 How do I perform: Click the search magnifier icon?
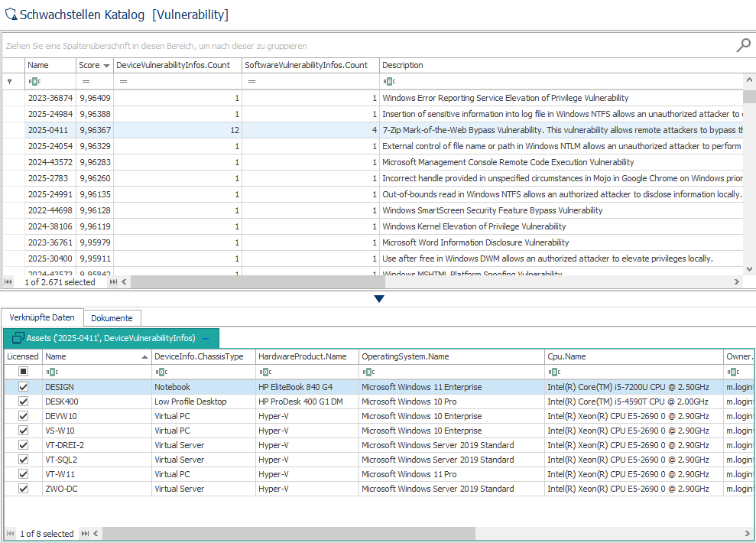pos(743,45)
